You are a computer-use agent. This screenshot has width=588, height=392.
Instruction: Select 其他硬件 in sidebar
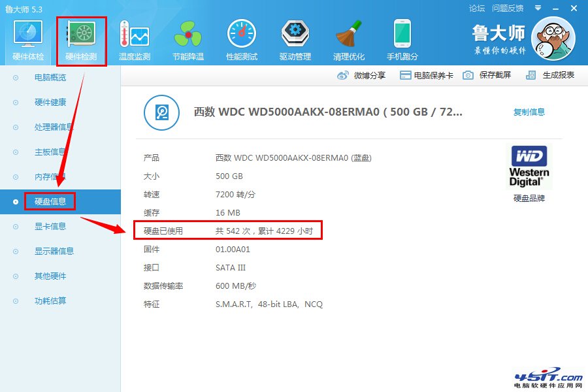pyautogui.click(x=50, y=276)
